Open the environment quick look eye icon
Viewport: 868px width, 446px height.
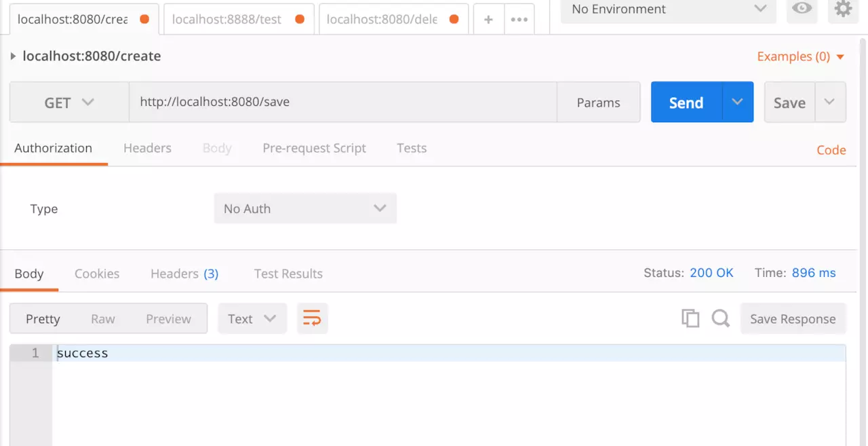click(x=802, y=9)
